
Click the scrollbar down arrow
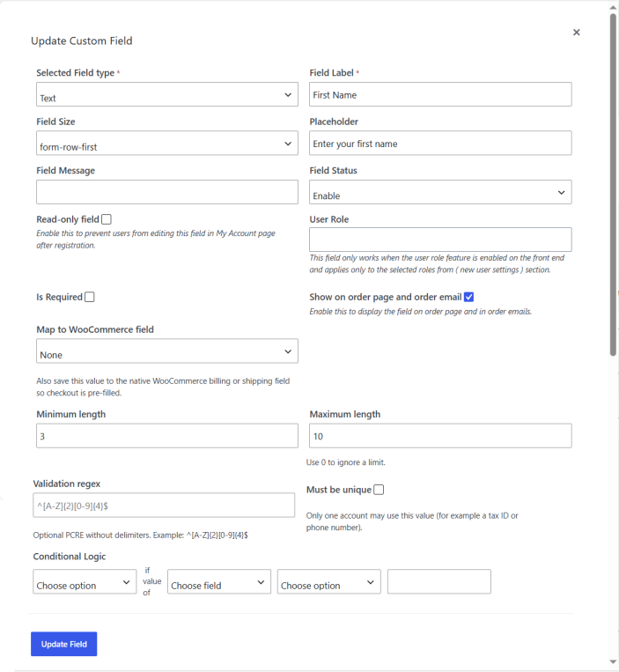614,662
